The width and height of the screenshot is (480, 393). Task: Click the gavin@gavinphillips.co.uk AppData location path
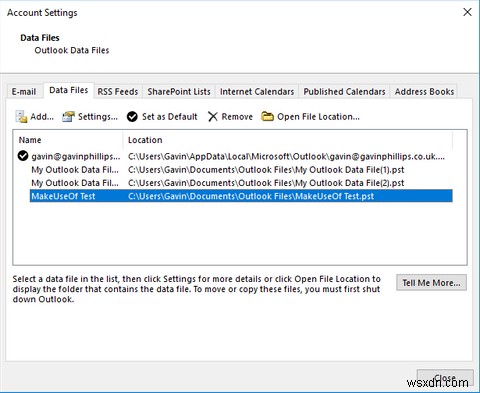tap(286, 156)
